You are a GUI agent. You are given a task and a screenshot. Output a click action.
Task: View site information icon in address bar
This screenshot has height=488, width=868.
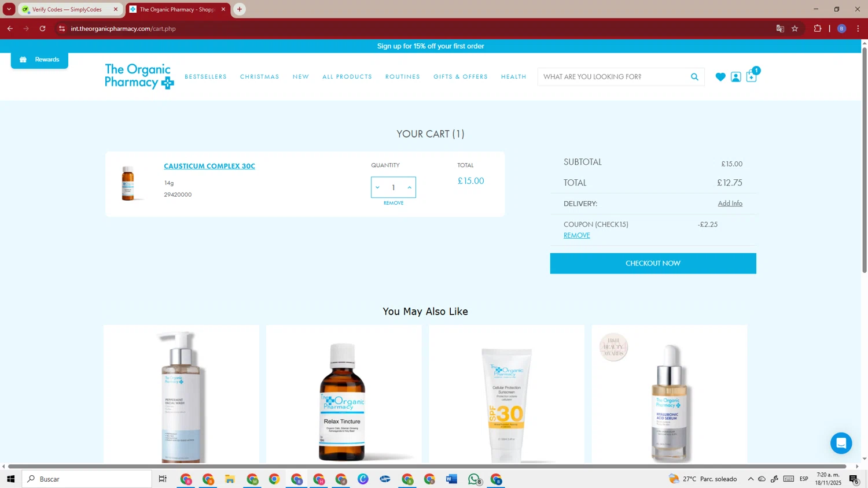pos(62,28)
